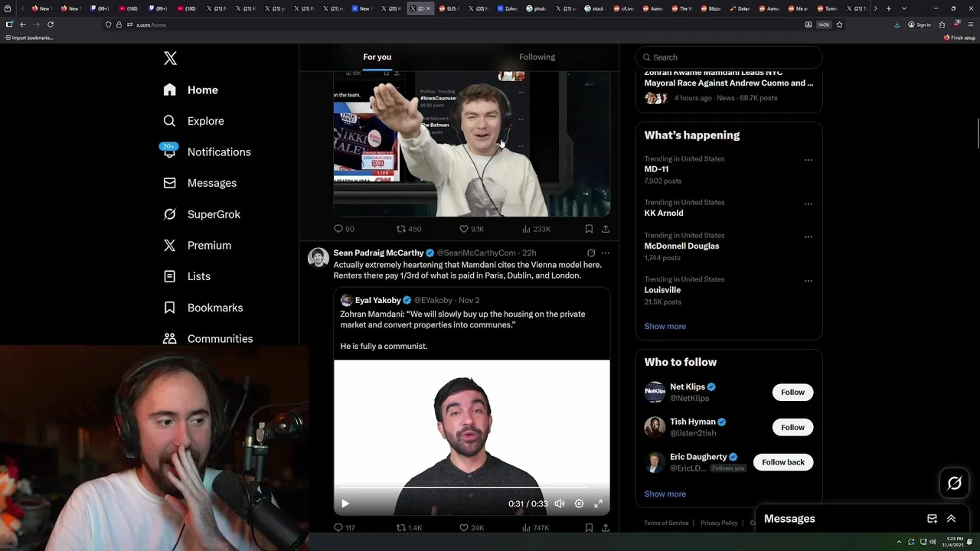Seek the video progress bar
Image resolution: width=980 pixels, height=551 pixels.
pyautogui.click(x=472, y=487)
